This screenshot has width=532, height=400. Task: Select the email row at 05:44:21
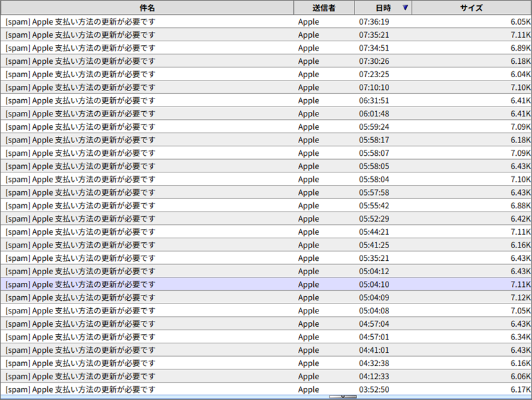coord(266,232)
